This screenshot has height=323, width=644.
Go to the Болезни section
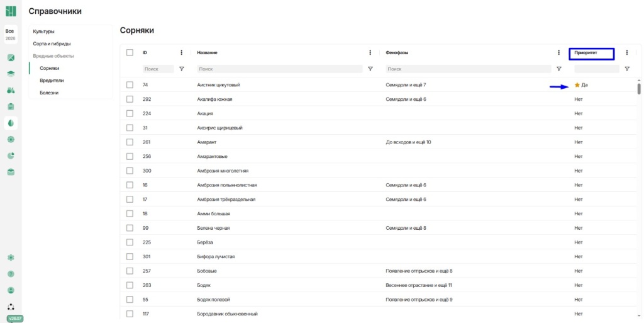(49, 93)
